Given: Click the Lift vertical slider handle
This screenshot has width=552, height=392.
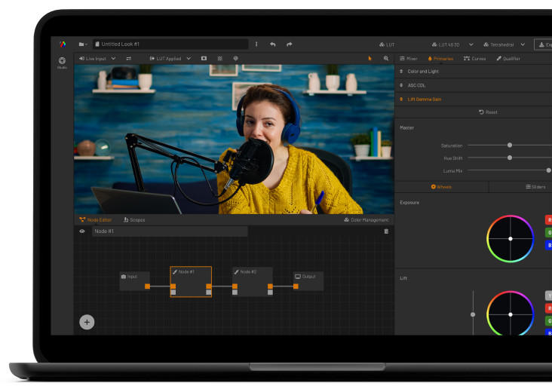Looking at the screenshot, I should tap(473, 314).
